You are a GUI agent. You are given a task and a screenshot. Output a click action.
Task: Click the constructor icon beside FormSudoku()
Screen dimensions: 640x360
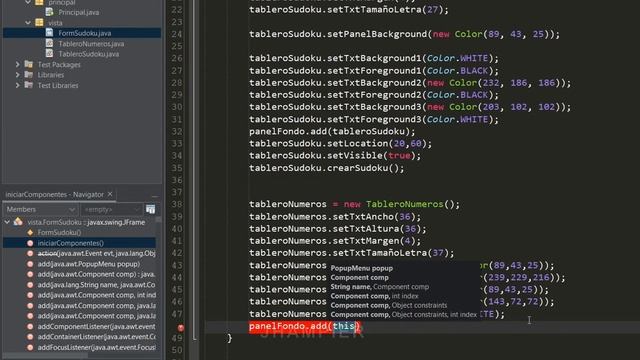[30, 232]
